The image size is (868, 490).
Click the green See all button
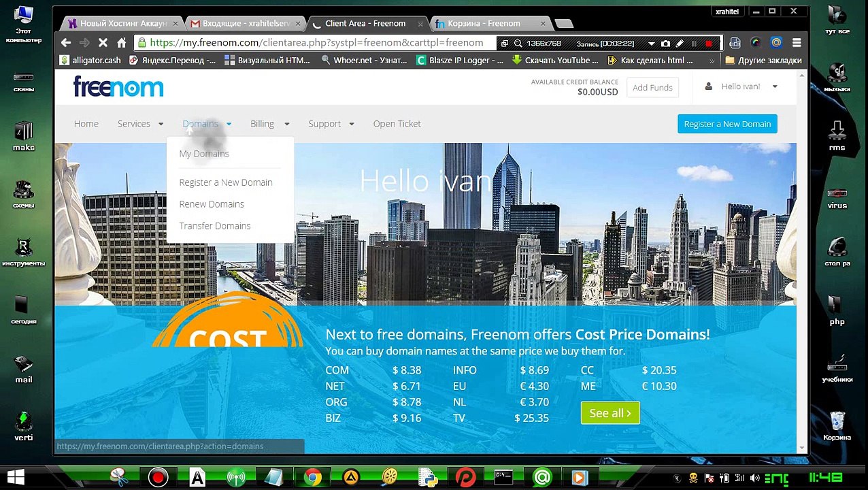click(x=610, y=413)
